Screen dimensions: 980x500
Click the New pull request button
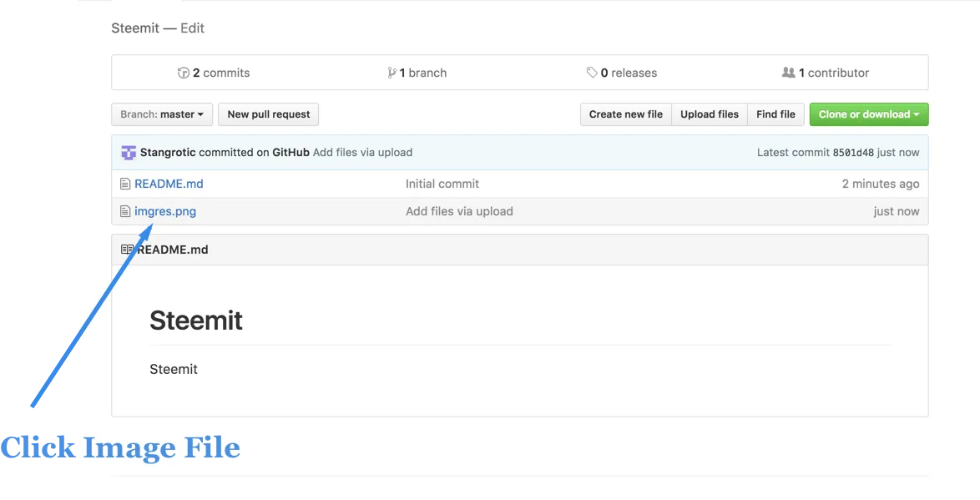(x=268, y=114)
